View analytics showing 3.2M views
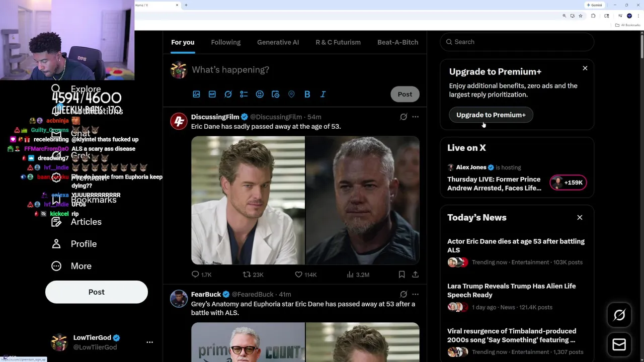 pyautogui.click(x=358, y=275)
